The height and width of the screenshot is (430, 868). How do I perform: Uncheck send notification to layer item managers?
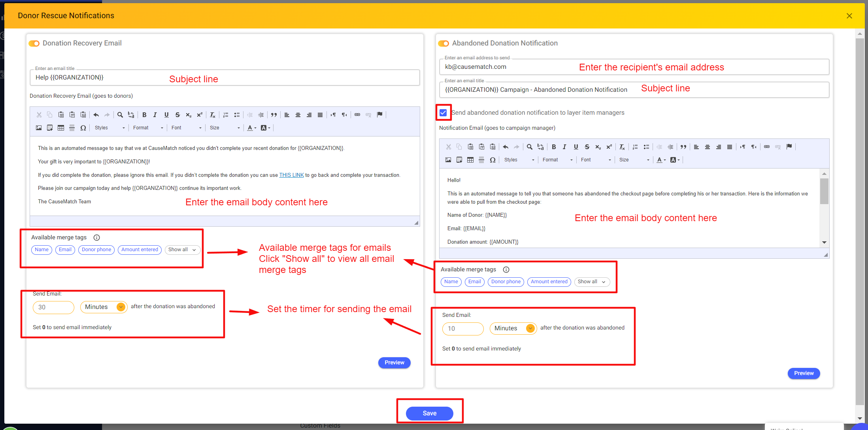(x=443, y=113)
